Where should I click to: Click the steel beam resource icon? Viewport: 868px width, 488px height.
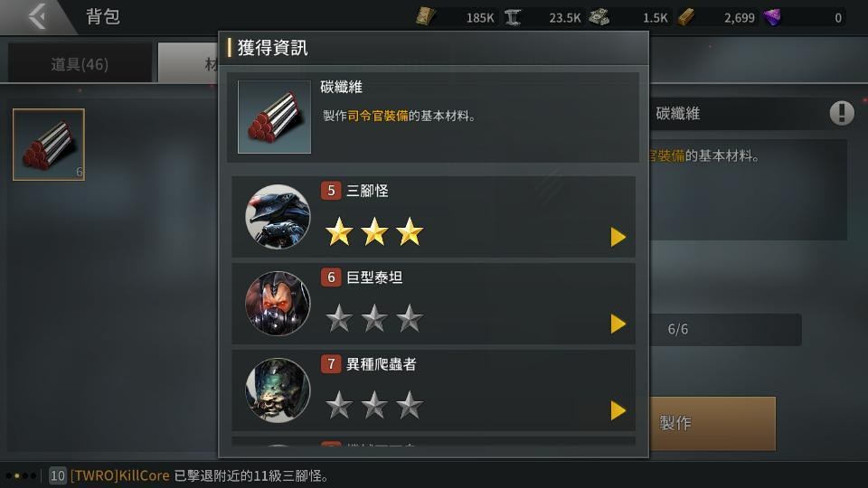pos(513,17)
